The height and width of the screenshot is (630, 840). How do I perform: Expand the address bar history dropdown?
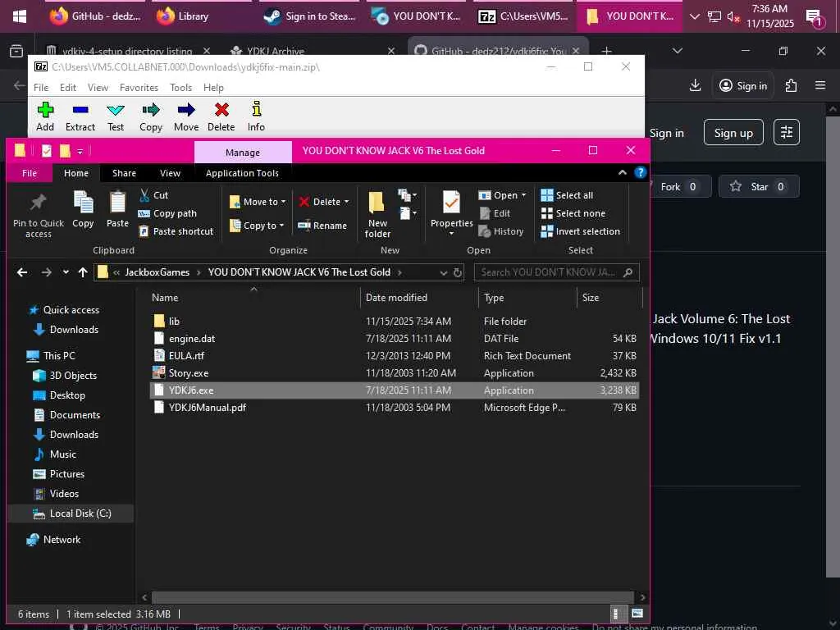pyautogui.click(x=444, y=272)
